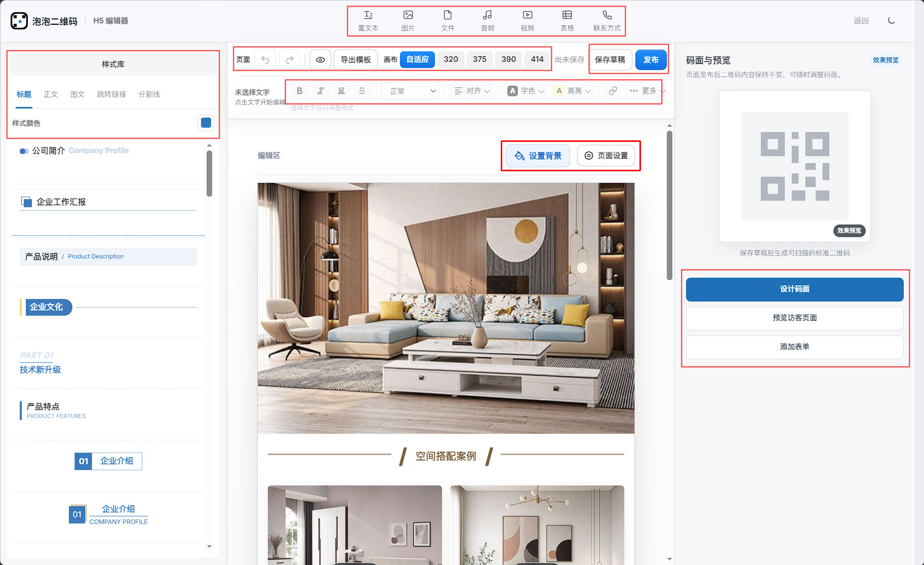The image size is (924, 565).
Task: Add contact info with 联系方式 icon
Action: [x=607, y=21]
